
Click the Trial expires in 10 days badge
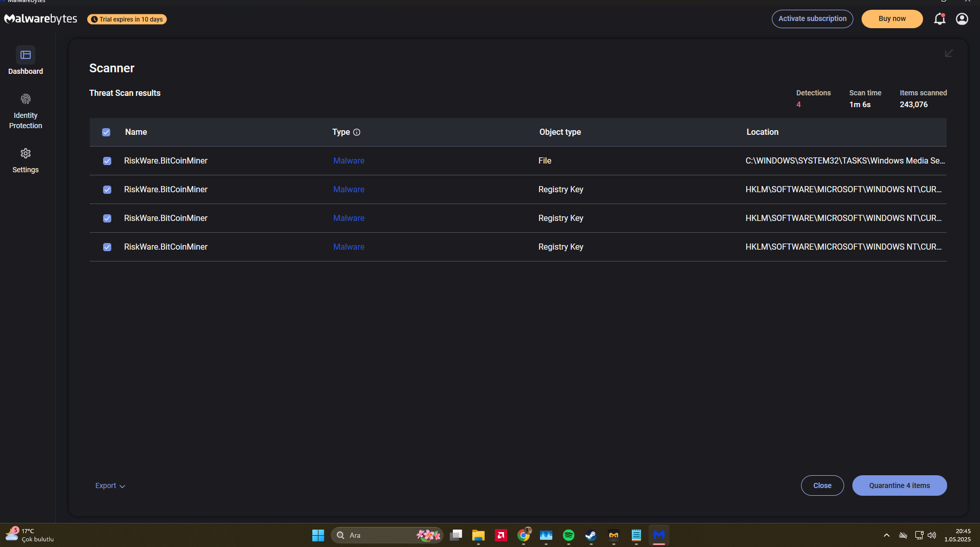pyautogui.click(x=127, y=19)
